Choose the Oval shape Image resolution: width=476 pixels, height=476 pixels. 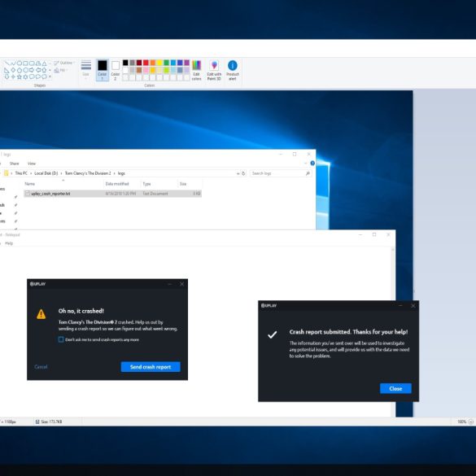tap(20, 63)
